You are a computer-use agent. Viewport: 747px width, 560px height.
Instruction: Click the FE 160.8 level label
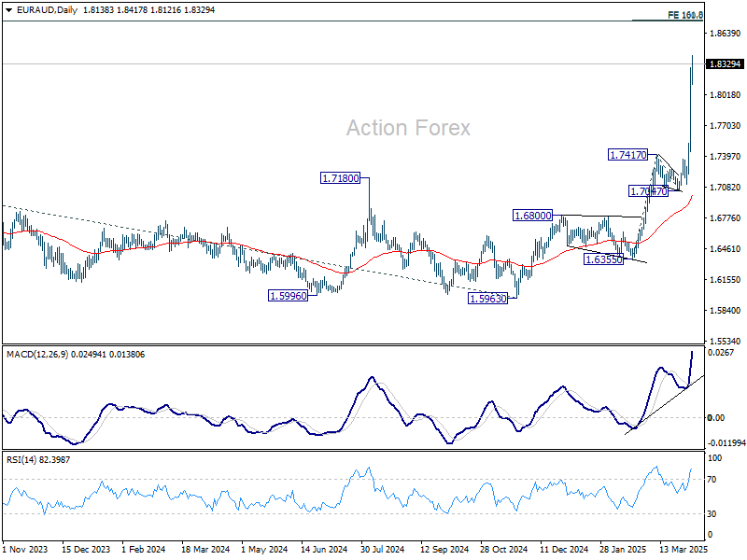pos(685,15)
